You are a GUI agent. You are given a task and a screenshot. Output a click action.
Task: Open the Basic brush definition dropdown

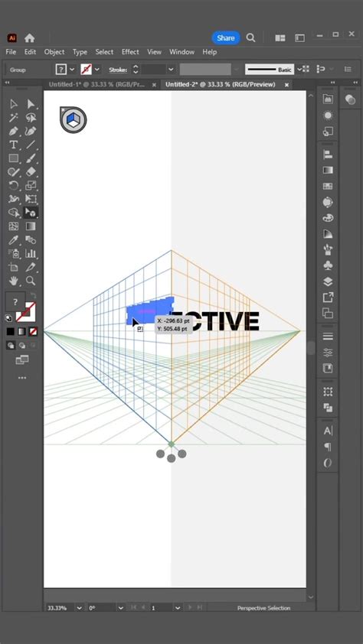pyautogui.click(x=299, y=70)
